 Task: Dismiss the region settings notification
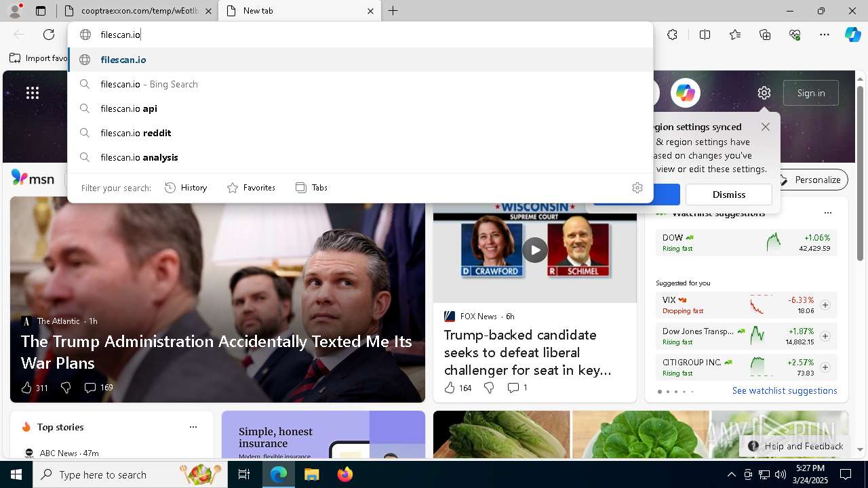coord(729,195)
